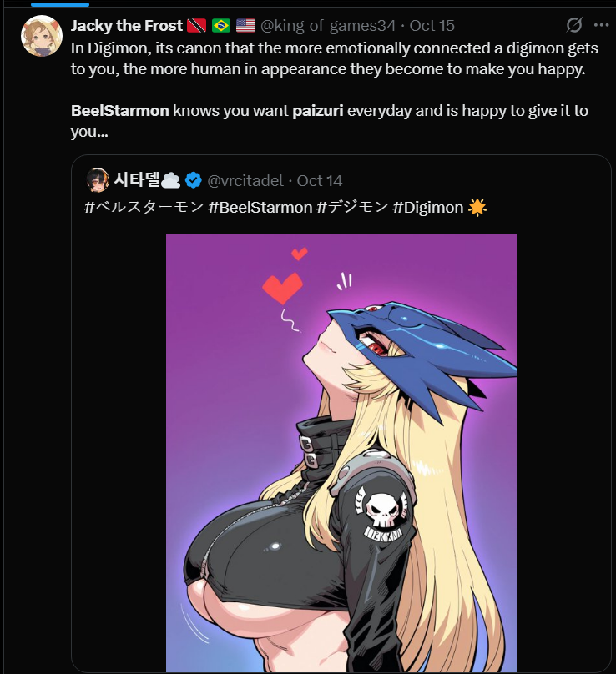Click the 시타델 profile avatar
This screenshot has width=616, height=674.
tap(98, 180)
